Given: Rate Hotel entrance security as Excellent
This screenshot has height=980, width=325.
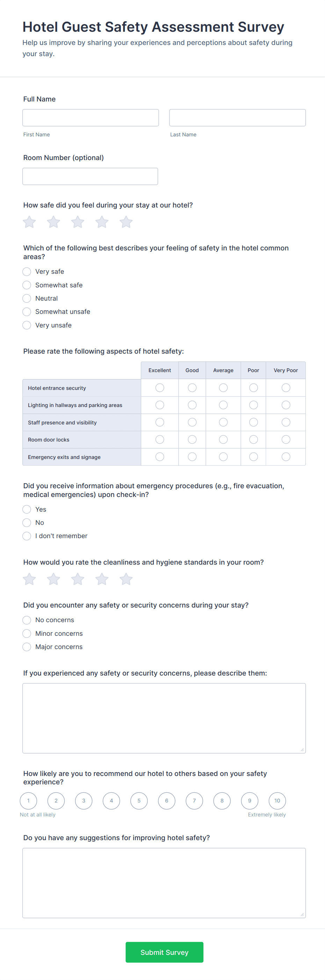Looking at the screenshot, I should [160, 387].
